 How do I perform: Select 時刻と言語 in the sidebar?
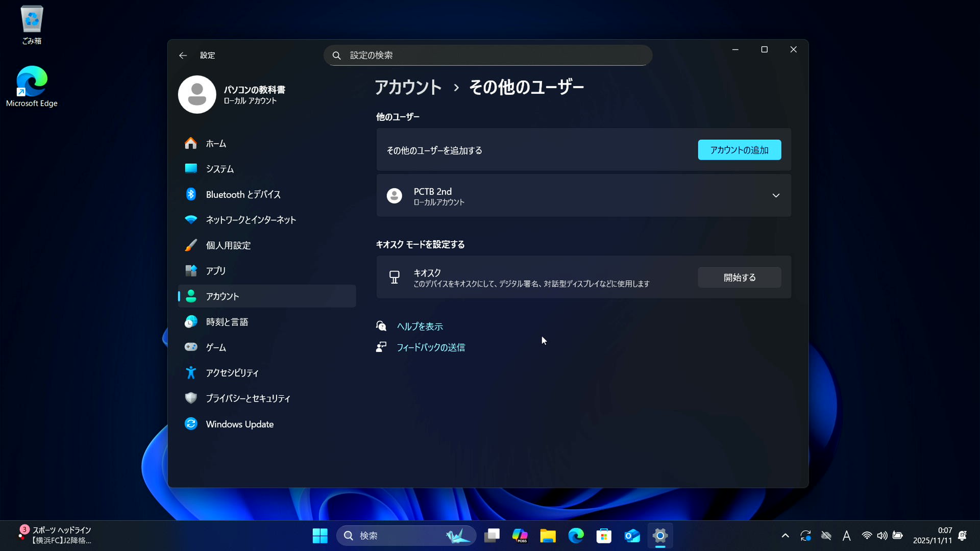point(227,322)
